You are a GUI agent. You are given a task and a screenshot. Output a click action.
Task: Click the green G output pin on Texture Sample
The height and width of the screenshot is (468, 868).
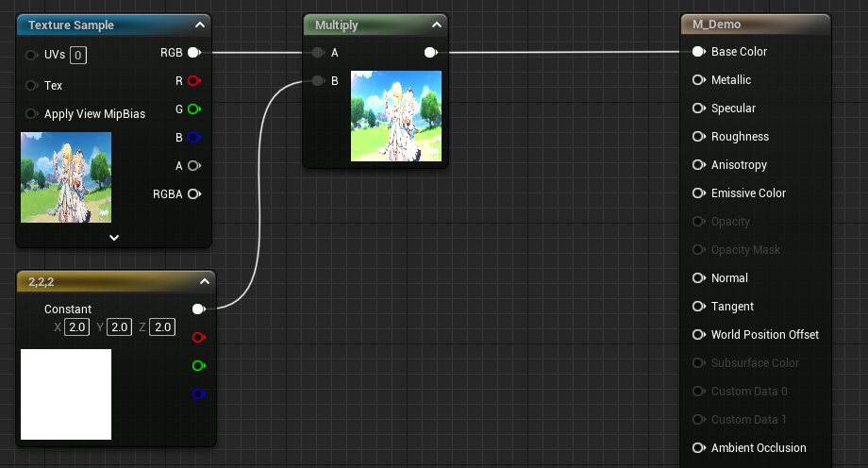click(x=193, y=109)
